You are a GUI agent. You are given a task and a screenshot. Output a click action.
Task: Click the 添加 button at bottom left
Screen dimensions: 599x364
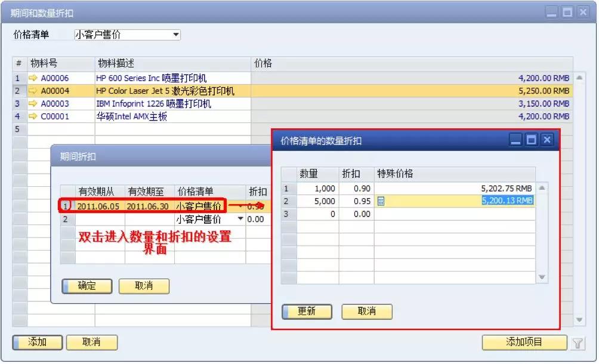37,342
